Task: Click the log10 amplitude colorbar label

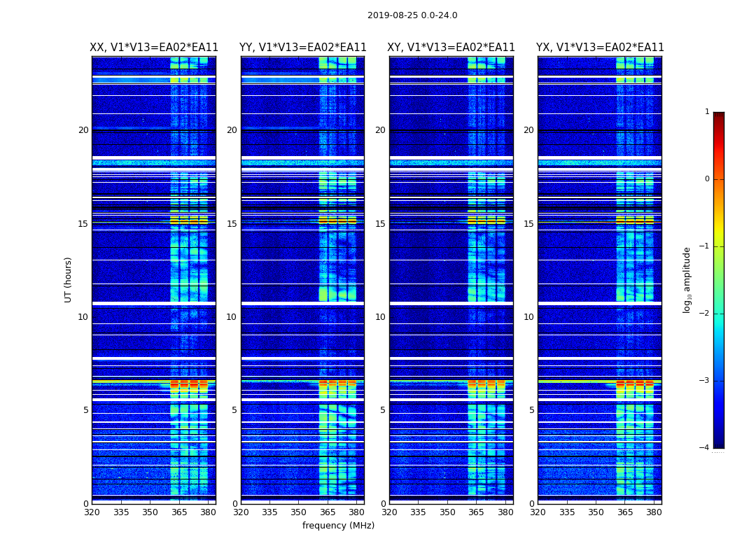Action: coord(687,280)
